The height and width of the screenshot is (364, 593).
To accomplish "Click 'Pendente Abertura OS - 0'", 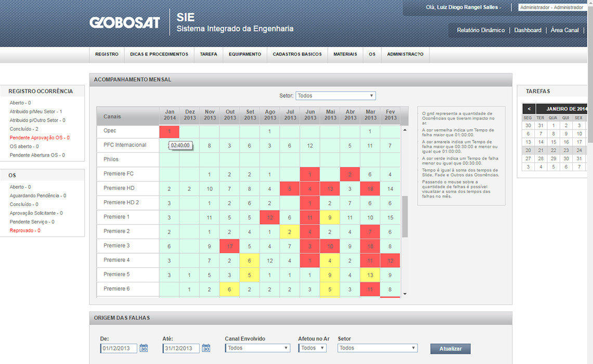I will click(37, 155).
